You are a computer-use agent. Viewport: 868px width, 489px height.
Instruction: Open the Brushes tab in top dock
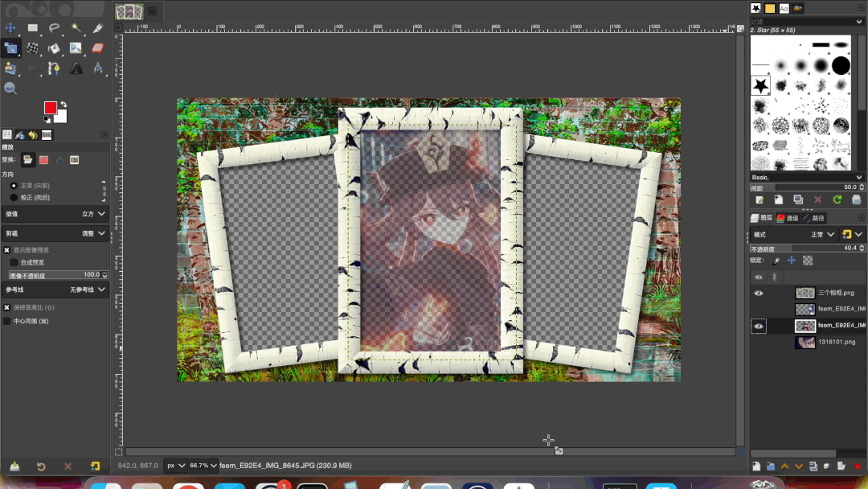tap(755, 8)
